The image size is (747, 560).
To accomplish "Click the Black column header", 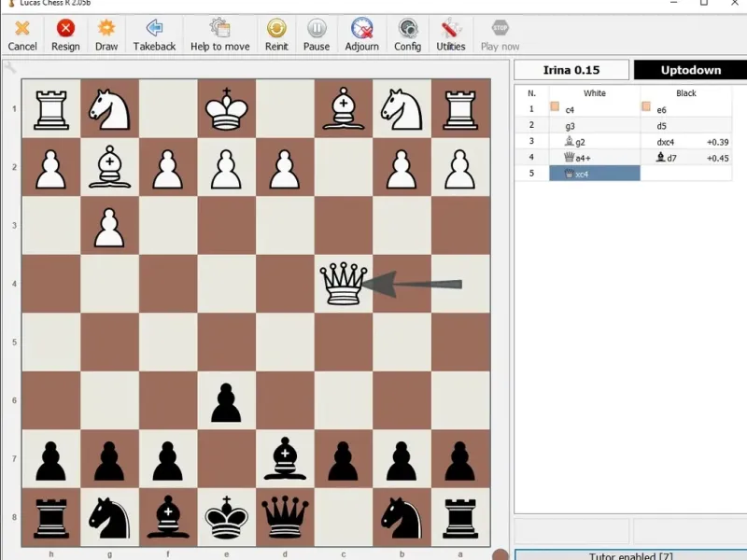I will (686, 93).
